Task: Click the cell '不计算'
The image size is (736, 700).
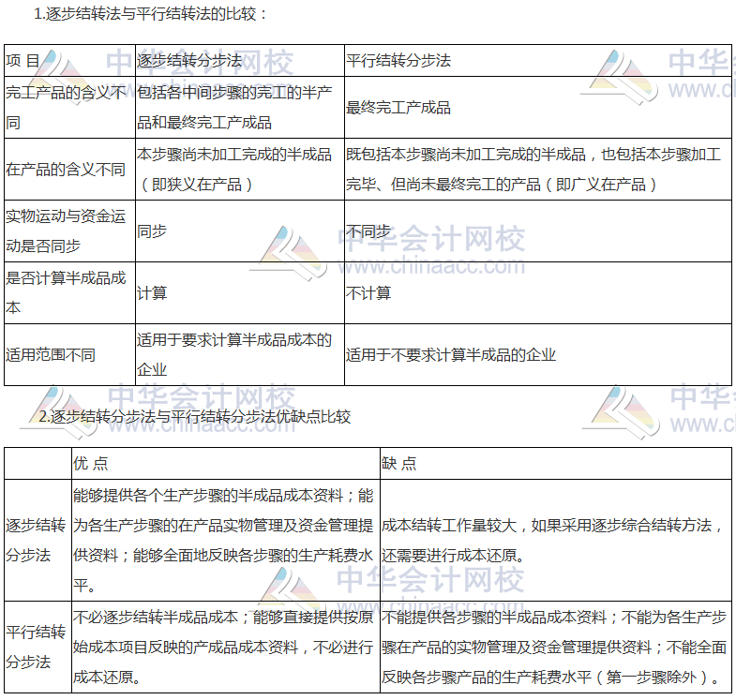Action: click(x=538, y=292)
